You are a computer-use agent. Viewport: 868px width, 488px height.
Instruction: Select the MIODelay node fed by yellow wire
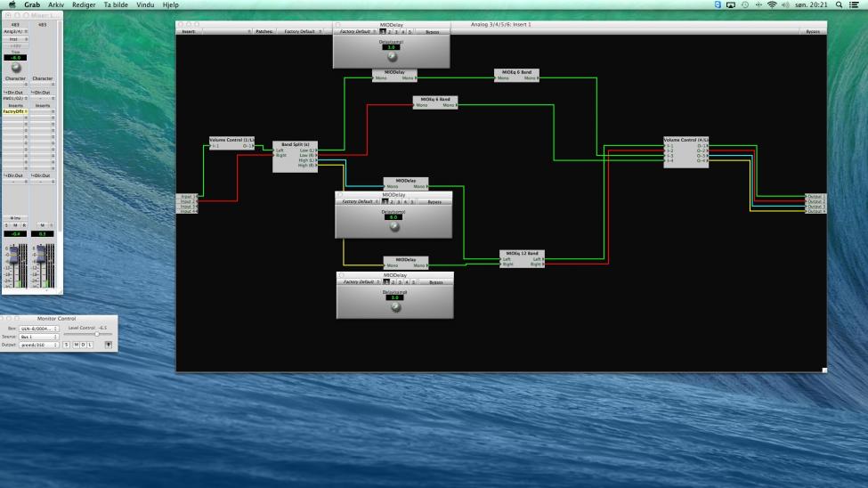pyautogui.click(x=406, y=263)
